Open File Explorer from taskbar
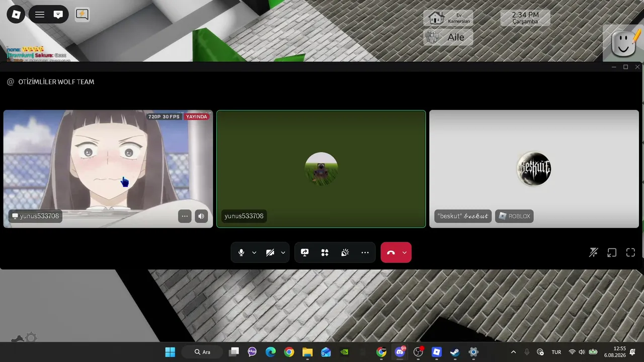Image resolution: width=644 pixels, height=362 pixels. pos(307,352)
